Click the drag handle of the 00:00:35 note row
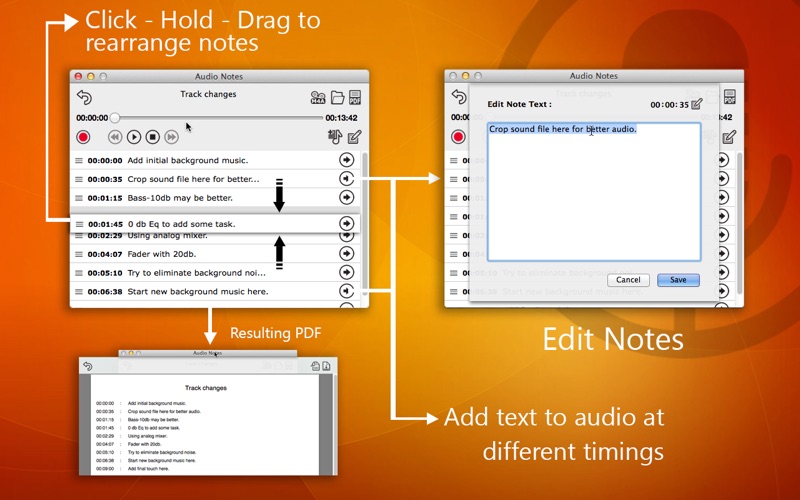 tap(79, 179)
